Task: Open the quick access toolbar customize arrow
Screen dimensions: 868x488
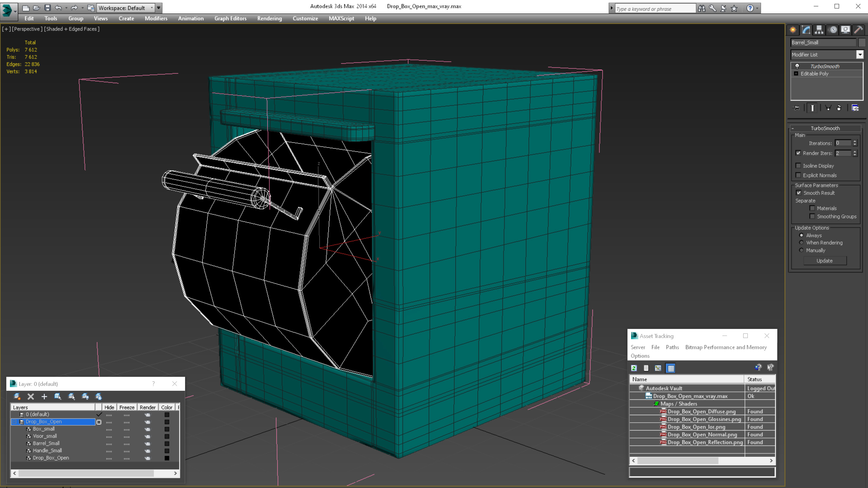Action: 158,8
